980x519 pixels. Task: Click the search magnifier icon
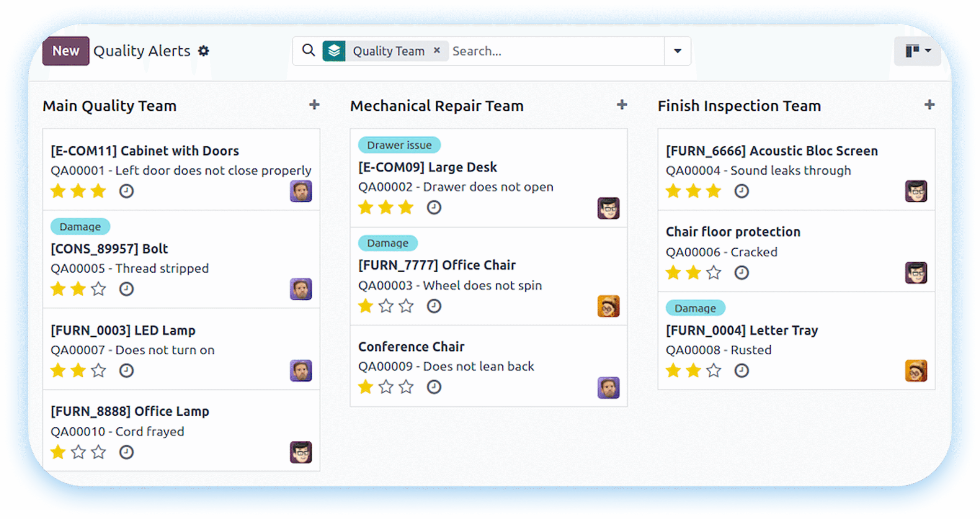[x=308, y=50]
